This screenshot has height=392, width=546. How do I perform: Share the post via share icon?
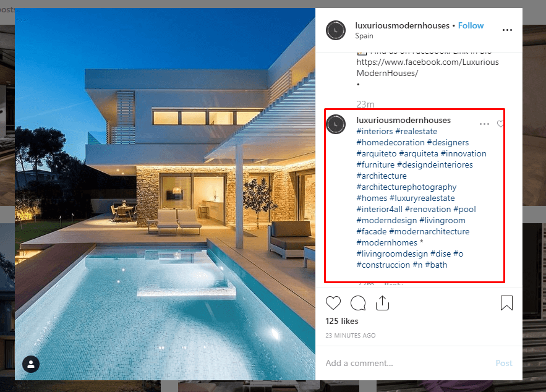click(382, 303)
